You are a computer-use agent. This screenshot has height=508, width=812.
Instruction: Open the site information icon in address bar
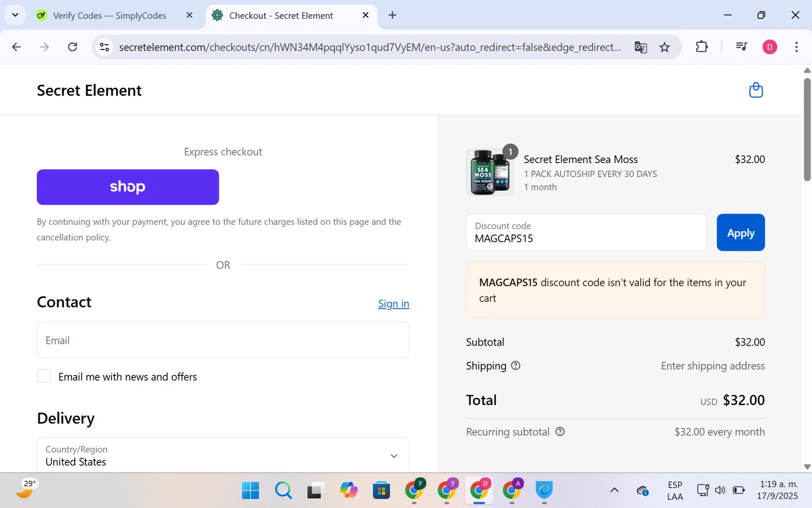click(104, 47)
